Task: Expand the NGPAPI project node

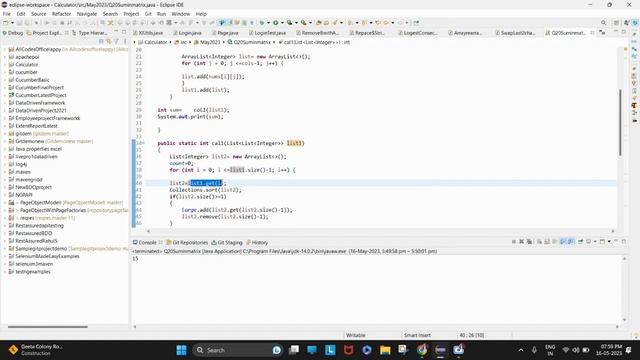Action: [5, 195]
